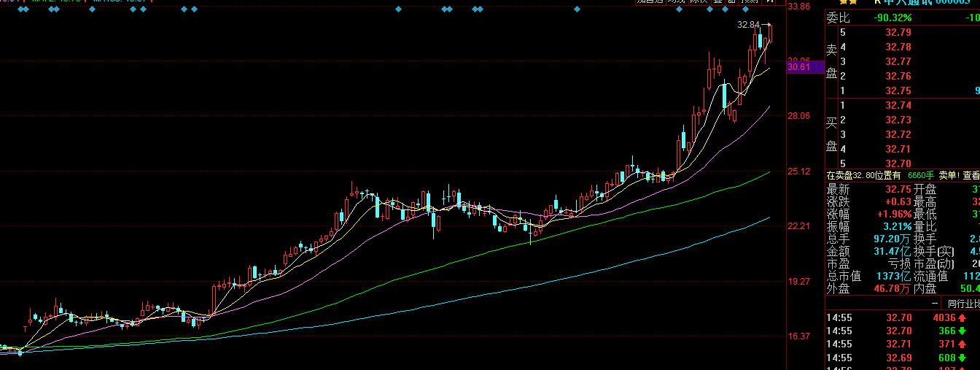This screenshot has width=980, height=370.
Task: Click trade price 32.69 in the tick list
Action: pos(898,358)
